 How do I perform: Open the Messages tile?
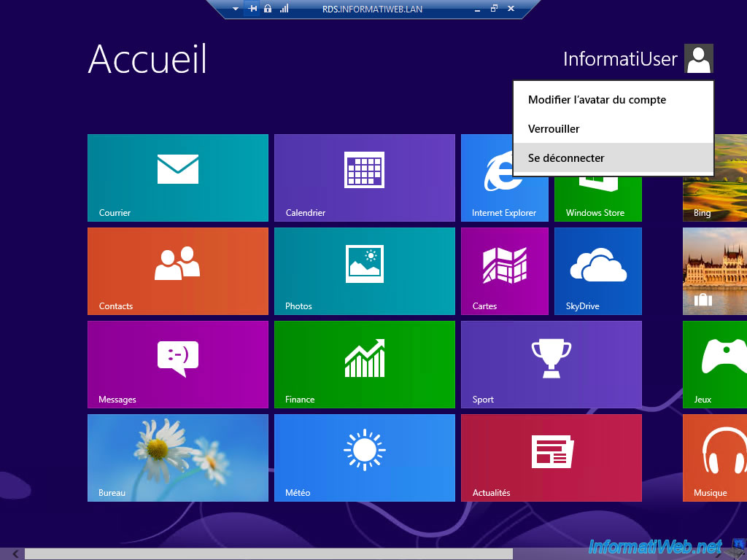tap(178, 365)
